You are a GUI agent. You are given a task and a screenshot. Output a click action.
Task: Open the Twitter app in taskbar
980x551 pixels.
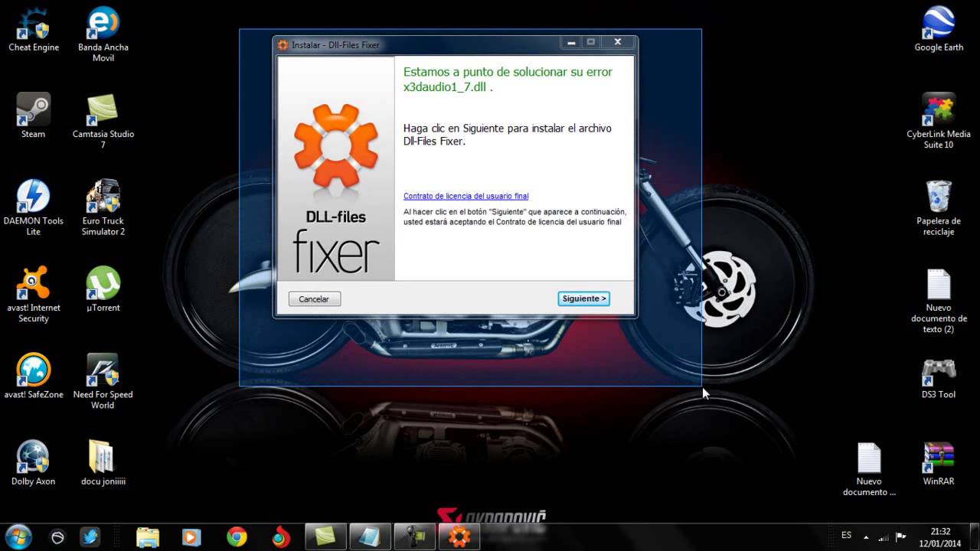[x=90, y=537]
